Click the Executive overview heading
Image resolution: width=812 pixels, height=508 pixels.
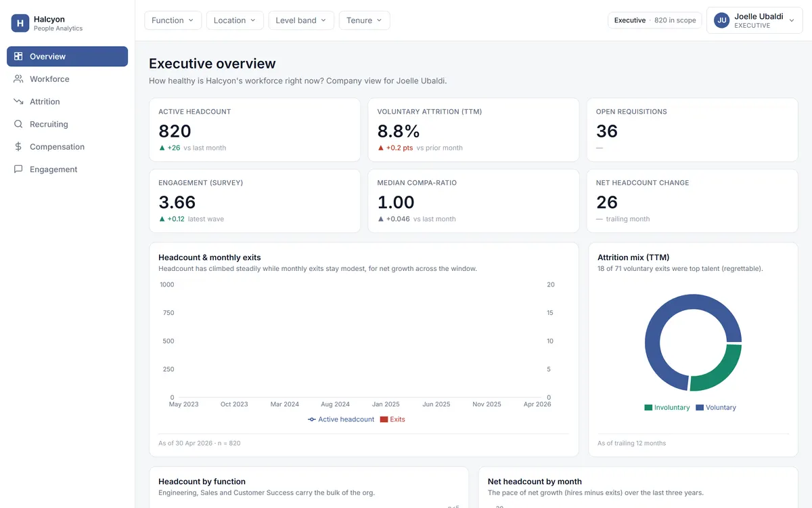[212, 64]
